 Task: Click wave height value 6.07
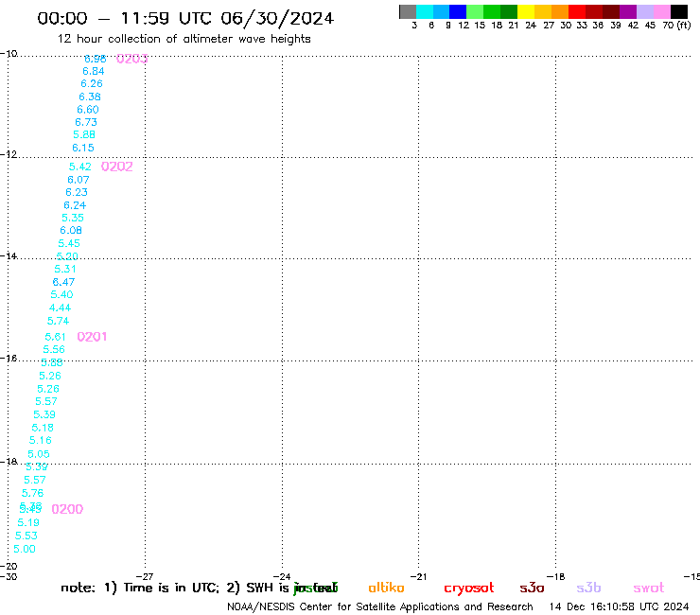pyautogui.click(x=79, y=180)
